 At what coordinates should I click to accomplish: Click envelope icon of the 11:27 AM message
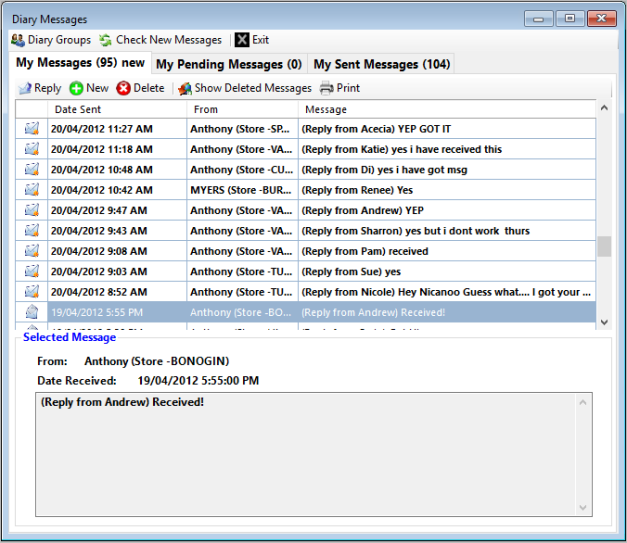(x=32, y=128)
